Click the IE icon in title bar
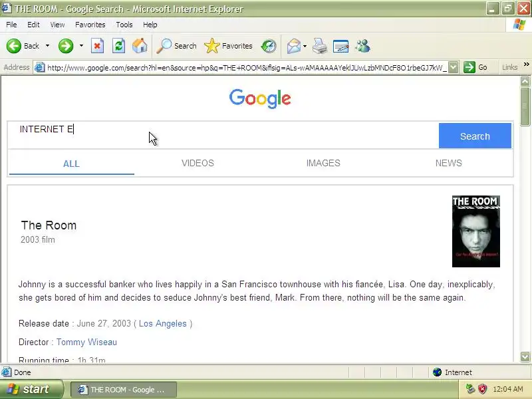Viewport: 532px width, 399px height. pyautogui.click(x=7, y=8)
